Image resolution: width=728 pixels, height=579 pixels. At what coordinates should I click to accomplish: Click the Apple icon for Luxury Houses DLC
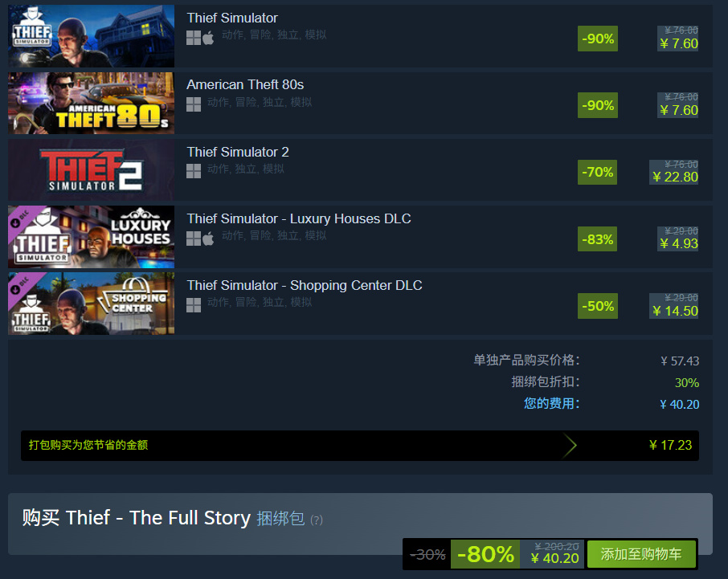(208, 239)
